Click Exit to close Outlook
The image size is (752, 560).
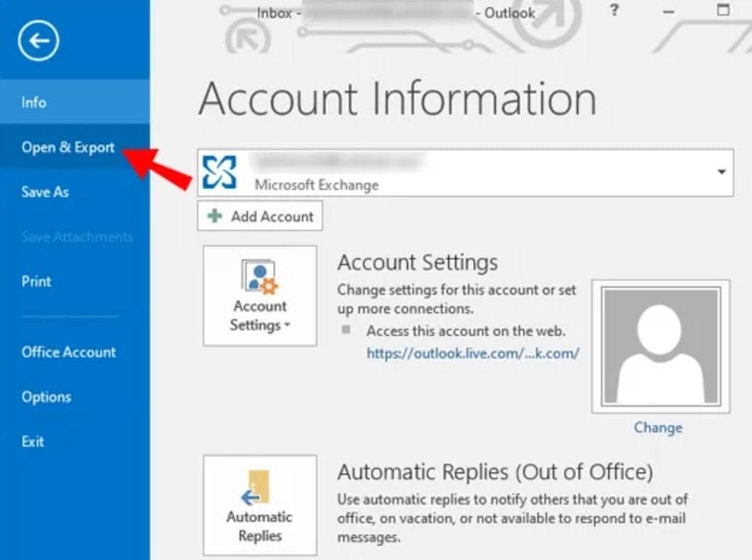(75, 441)
